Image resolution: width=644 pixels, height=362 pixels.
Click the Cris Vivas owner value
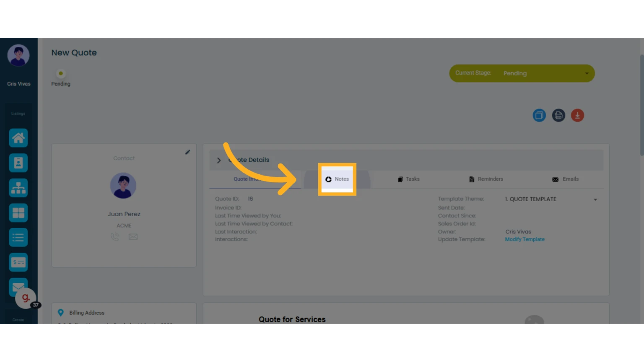[518, 232]
